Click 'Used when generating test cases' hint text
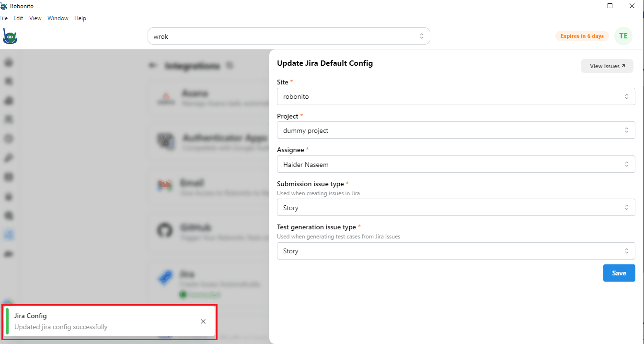This screenshot has height=344, width=644. coord(339,237)
